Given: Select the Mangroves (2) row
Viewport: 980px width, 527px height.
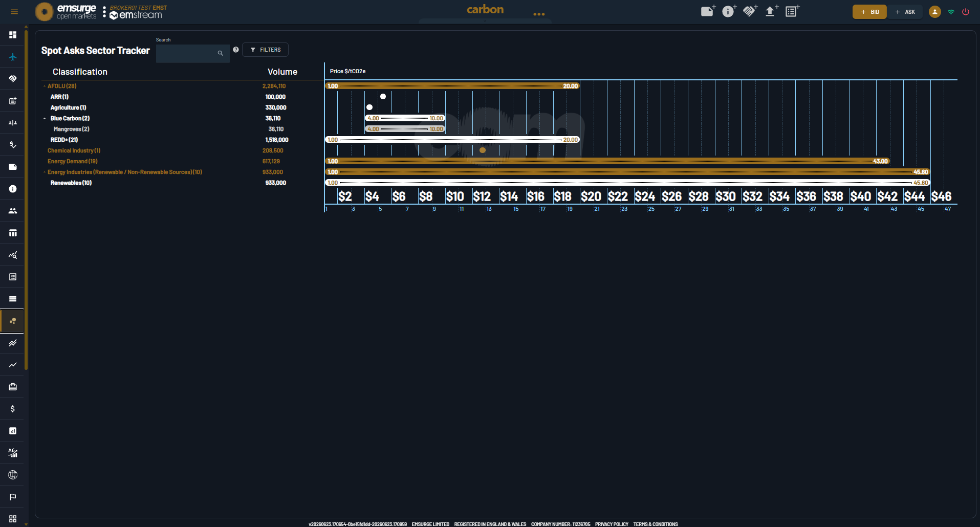Looking at the screenshot, I should point(71,129).
